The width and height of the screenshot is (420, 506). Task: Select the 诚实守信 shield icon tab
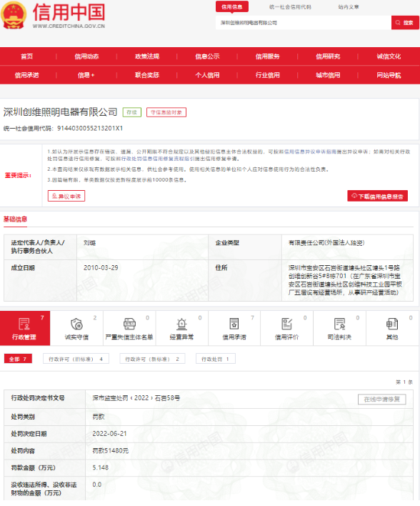coord(76,328)
